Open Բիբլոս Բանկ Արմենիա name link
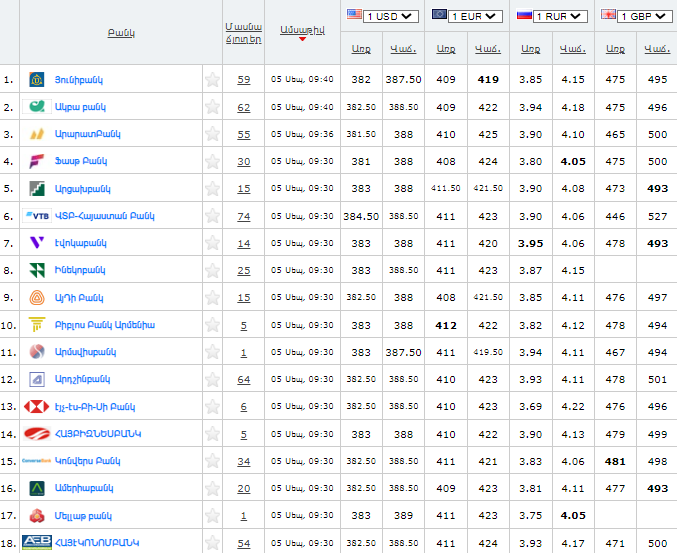The width and height of the screenshot is (677, 553). (104, 325)
